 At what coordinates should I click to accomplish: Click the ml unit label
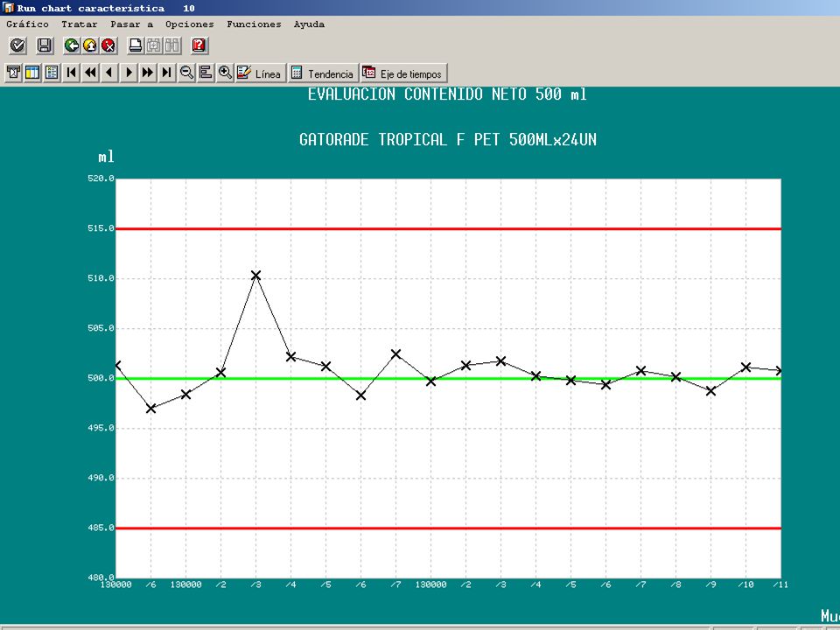(106, 157)
